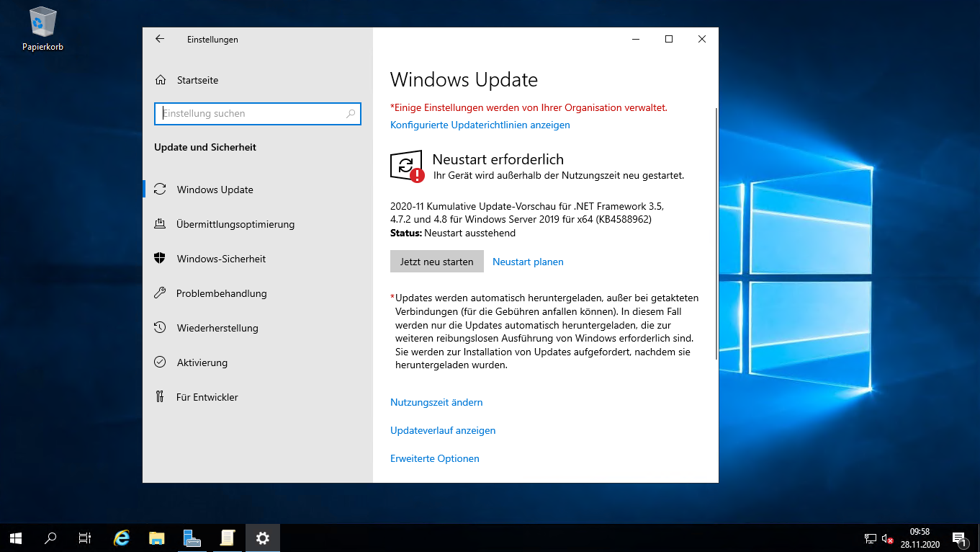Focus the Einstellung suchen search field
The height and width of the screenshot is (552, 980).
[258, 113]
